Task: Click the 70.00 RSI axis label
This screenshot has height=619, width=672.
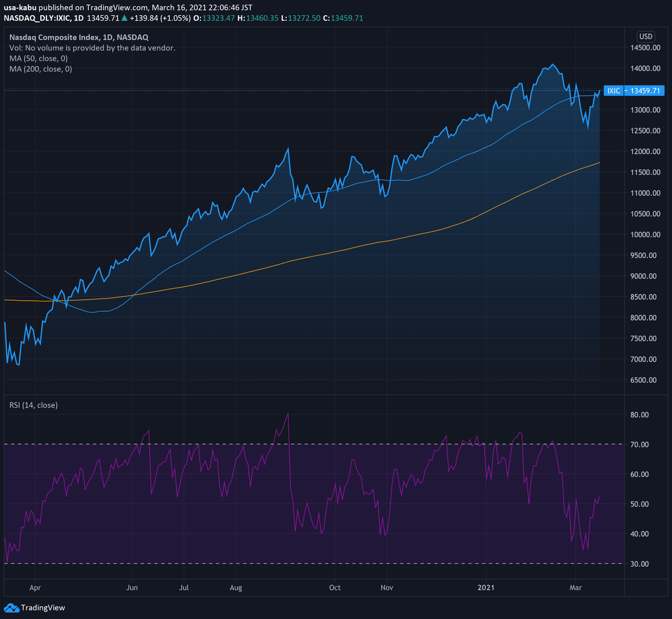Action: click(639, 444)
